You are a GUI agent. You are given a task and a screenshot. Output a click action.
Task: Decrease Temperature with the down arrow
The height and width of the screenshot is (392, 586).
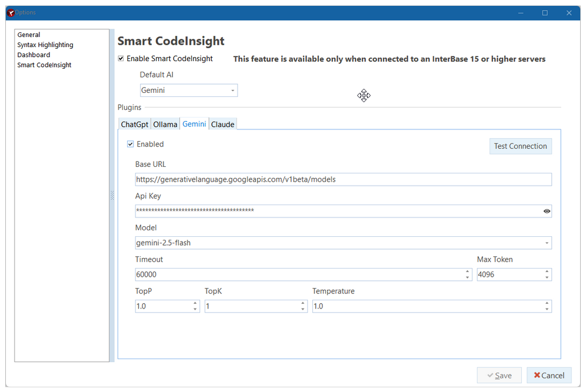[x=547, y=310]
